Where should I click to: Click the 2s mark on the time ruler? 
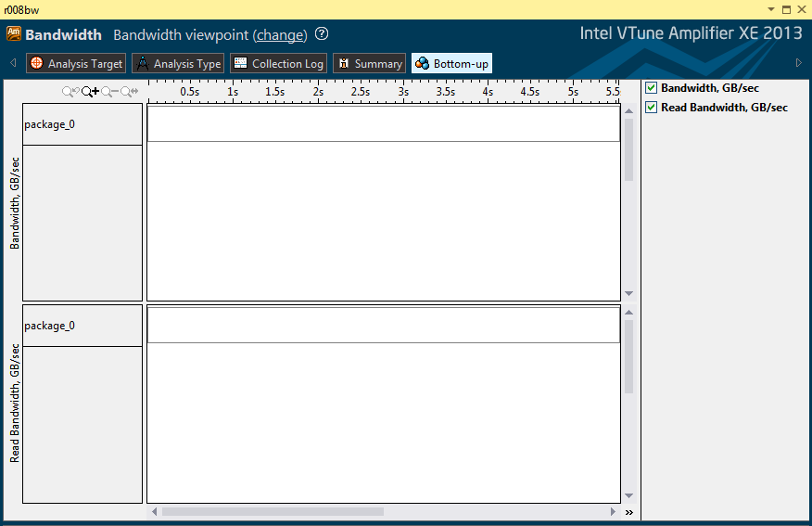coord(318,92)
